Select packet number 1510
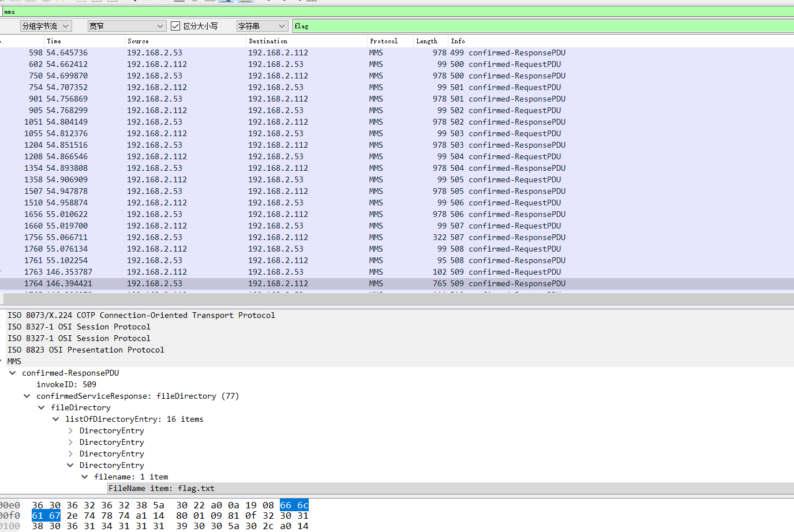This screenshot has height=532, width=794. tap(397, 203)
